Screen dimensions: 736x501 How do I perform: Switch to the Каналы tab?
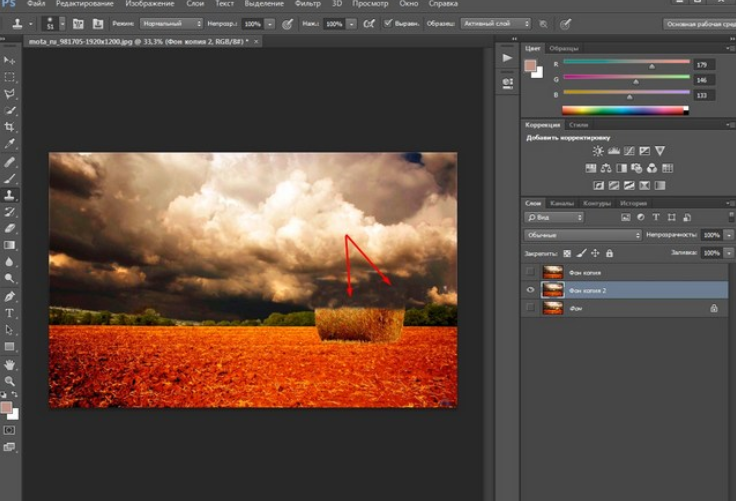point(562,203)
